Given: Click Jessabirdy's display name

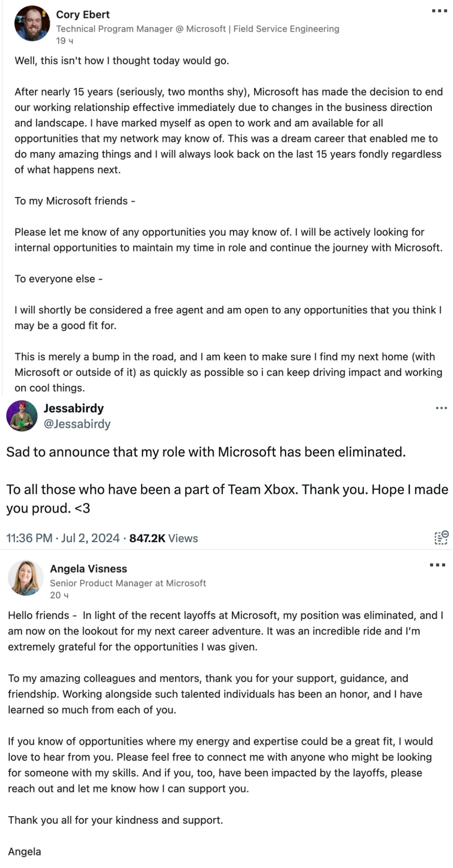Looking at the screenshot, I should [74, 409].
